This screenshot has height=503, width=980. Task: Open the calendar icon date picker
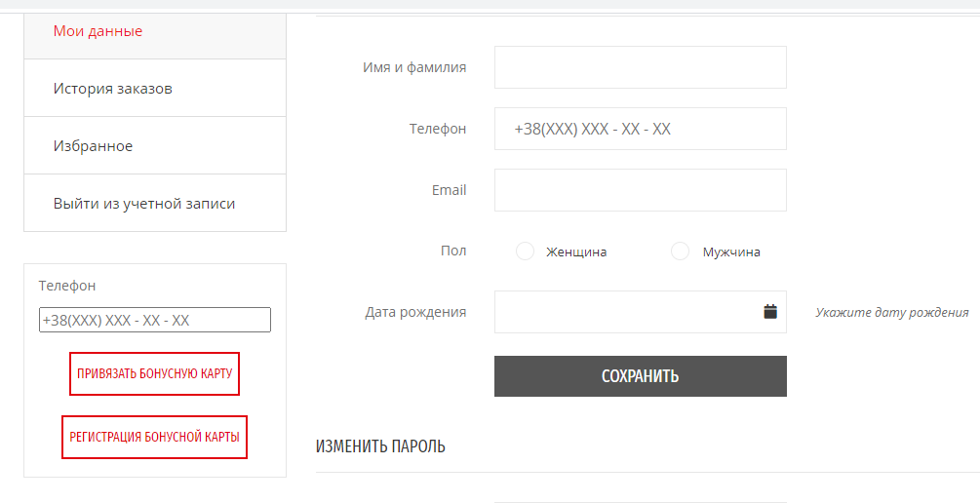(770, 311)
